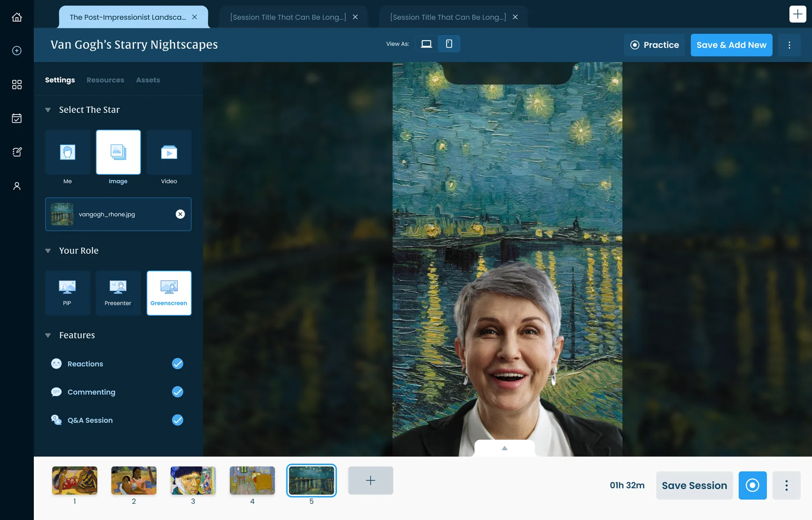The height and width of the screenshot is (520, 812).
Task: Click Save Session button
Action: [x=694, y=485]
